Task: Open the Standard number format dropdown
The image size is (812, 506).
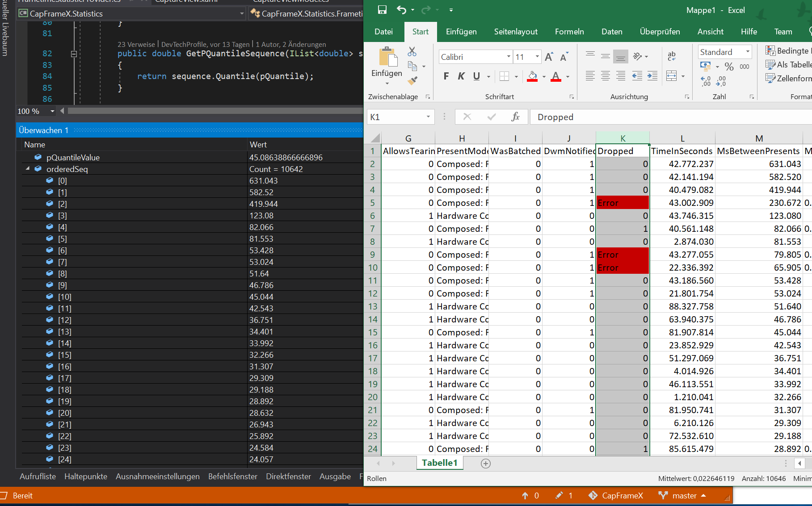Action: [x=748, y=52]
